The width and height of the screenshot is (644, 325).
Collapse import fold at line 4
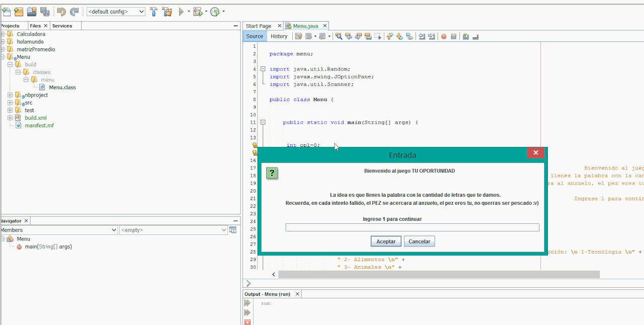click(x=263, y=69)
